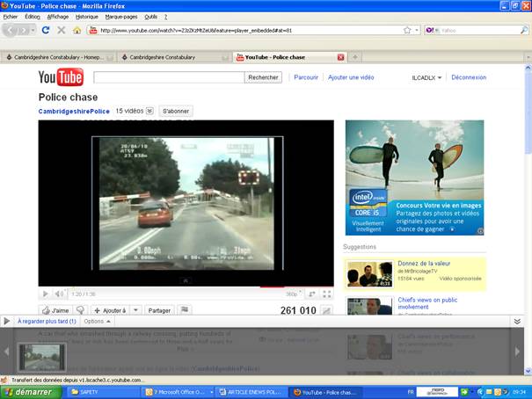The image size is (532, 399).
Task: Expand the player to wide size
Action: click(x=312, y=294)
